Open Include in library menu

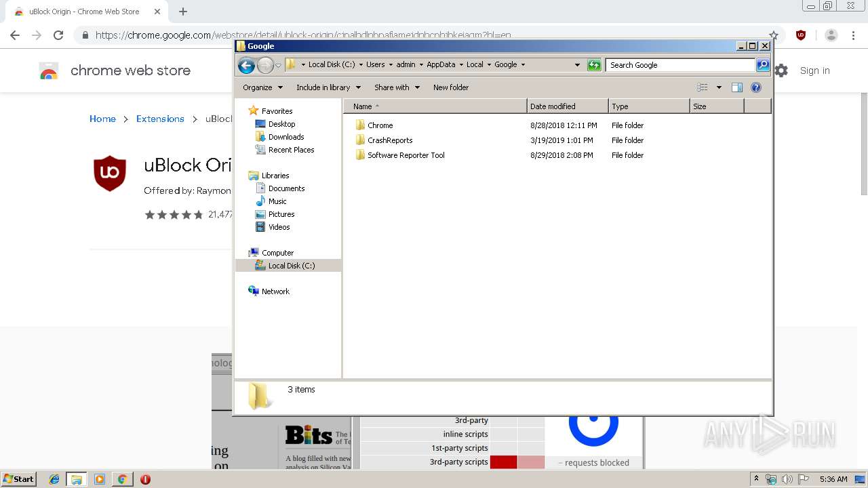point(328,87)
